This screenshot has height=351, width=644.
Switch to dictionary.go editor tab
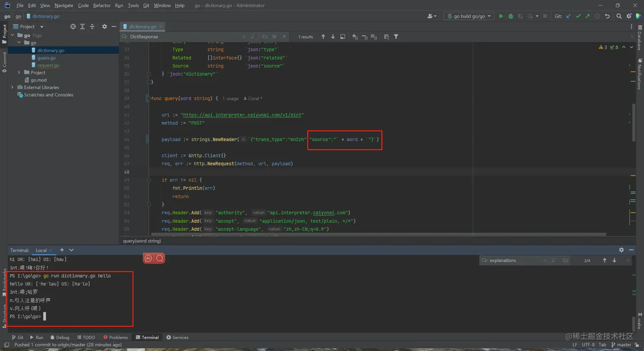tap(143, 26)
